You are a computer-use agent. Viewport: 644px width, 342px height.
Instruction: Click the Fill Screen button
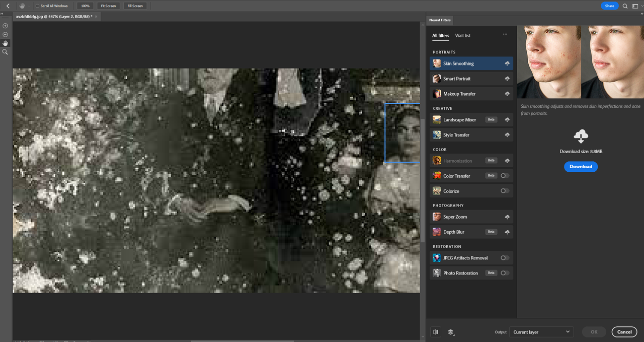[x=135, y=6]
